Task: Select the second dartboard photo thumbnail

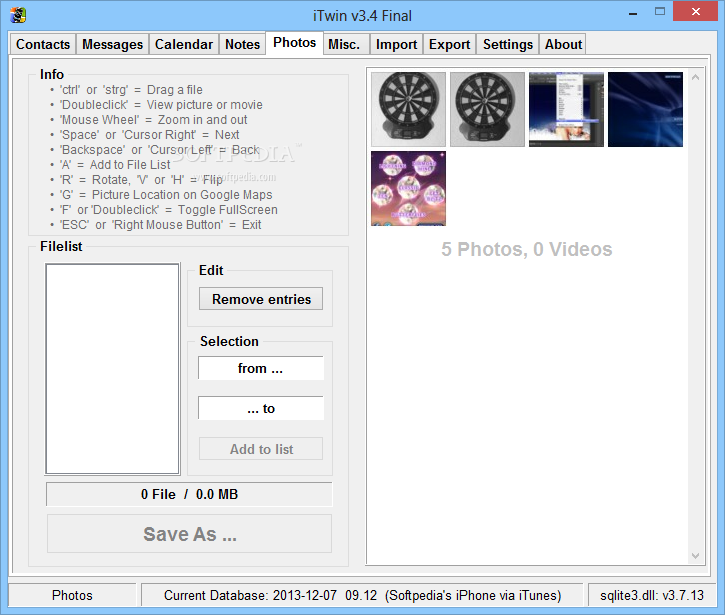Action: pos(487,109)
